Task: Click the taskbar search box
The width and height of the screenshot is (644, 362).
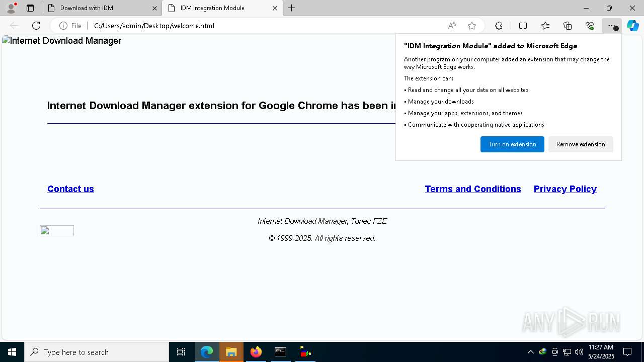Action: 97,352
